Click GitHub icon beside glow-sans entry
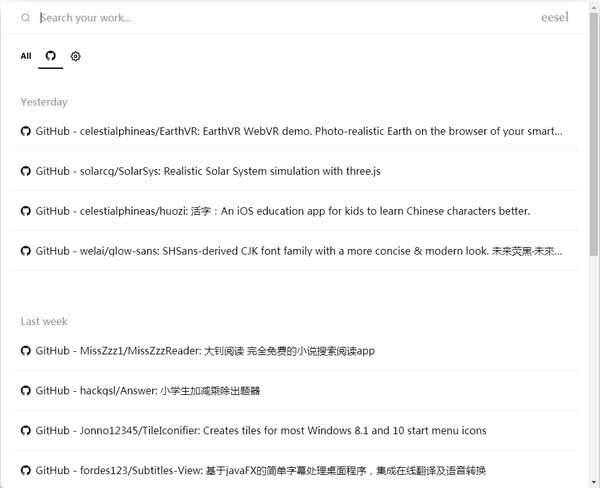Image resolution: width=600 pixels, height=488 pixels. 26,251
